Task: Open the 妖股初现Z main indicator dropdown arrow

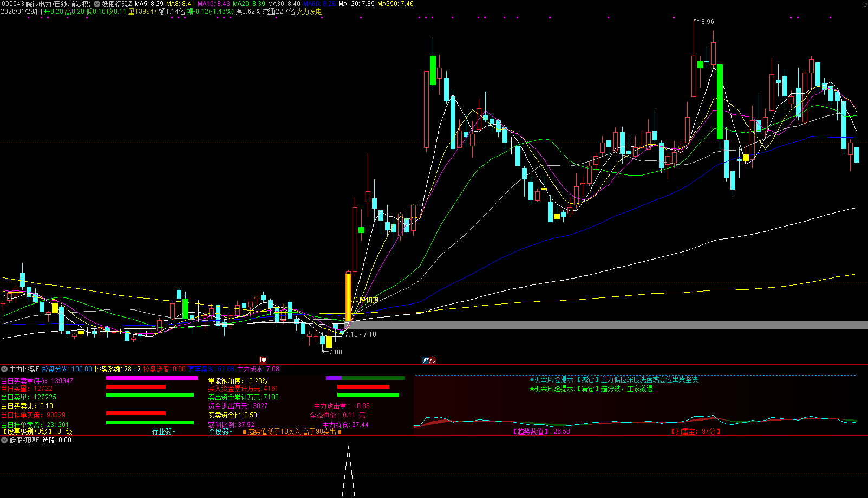Action: (97, 4)
